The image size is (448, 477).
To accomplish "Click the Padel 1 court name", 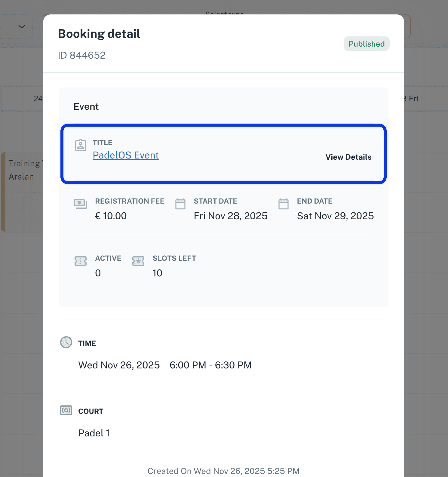I will pyautogui.click(x=94, y=433).
